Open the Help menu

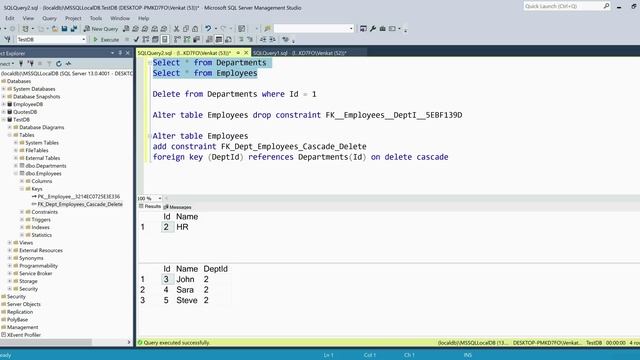click(143, 18)
